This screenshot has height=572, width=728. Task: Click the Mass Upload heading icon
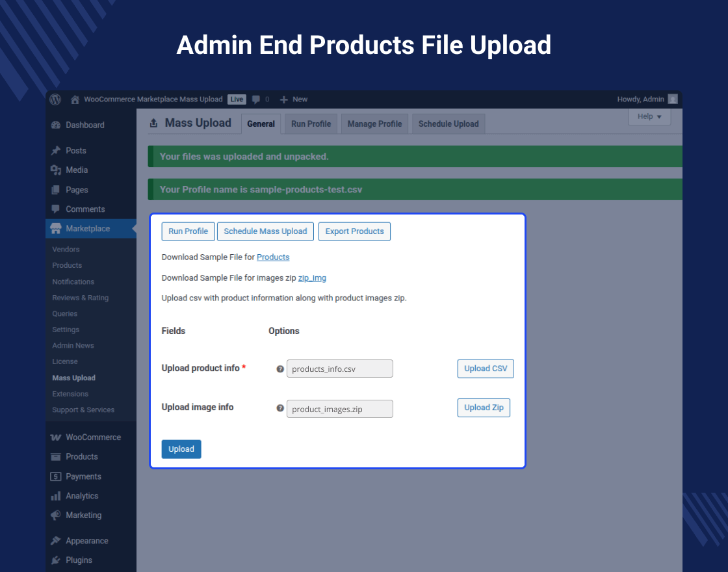153,123
